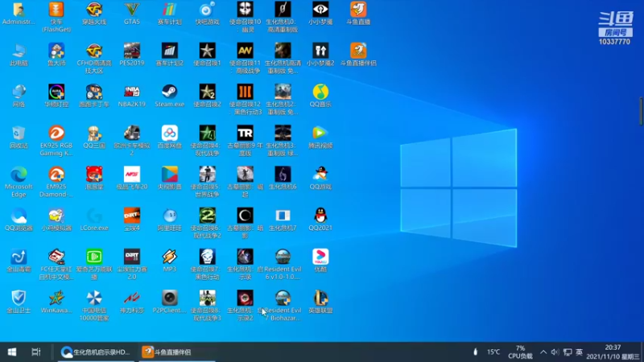The image size is (644, 362).
Task: Select 使命召唤12:黑色行动3 icon
Action: point(245,100)
